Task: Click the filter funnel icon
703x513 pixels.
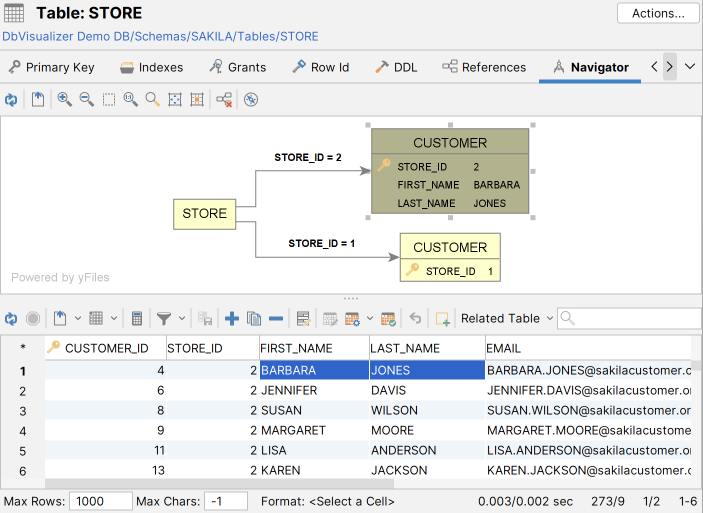Action: point(164,319)
